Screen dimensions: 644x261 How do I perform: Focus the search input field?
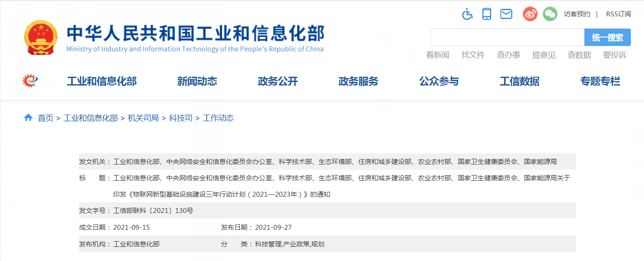click(508, 37)
